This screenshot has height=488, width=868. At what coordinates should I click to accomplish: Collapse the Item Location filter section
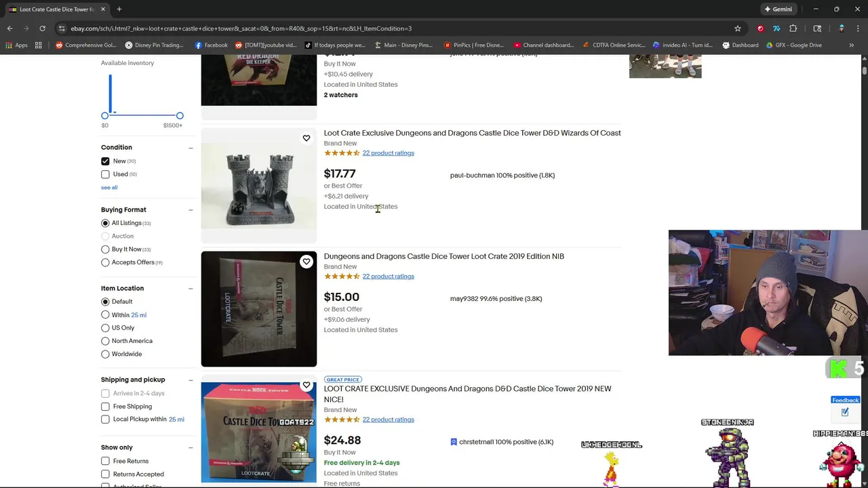[x=191, y=289]
